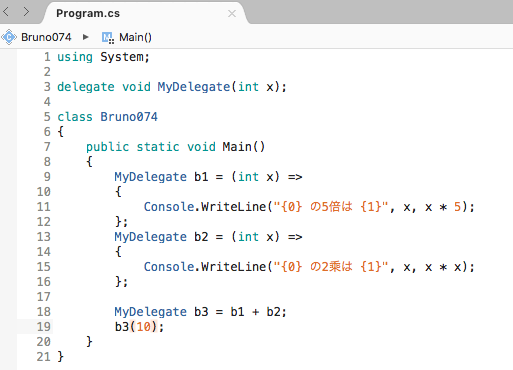Click 'static' keyword on line 7

point(158,147)
